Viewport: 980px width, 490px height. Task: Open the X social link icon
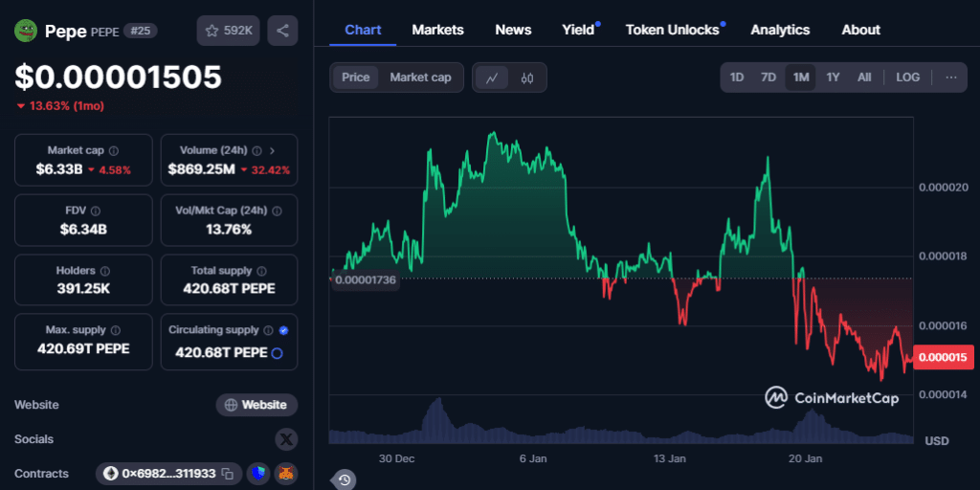(286, 439)
